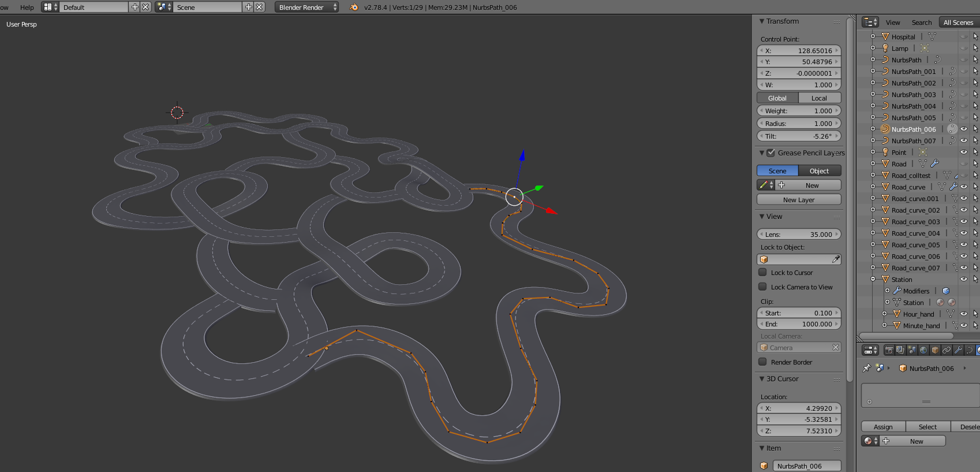
Task: Enable Render Border checkbox
Action: pyautogui.click(x=762, y=362)
